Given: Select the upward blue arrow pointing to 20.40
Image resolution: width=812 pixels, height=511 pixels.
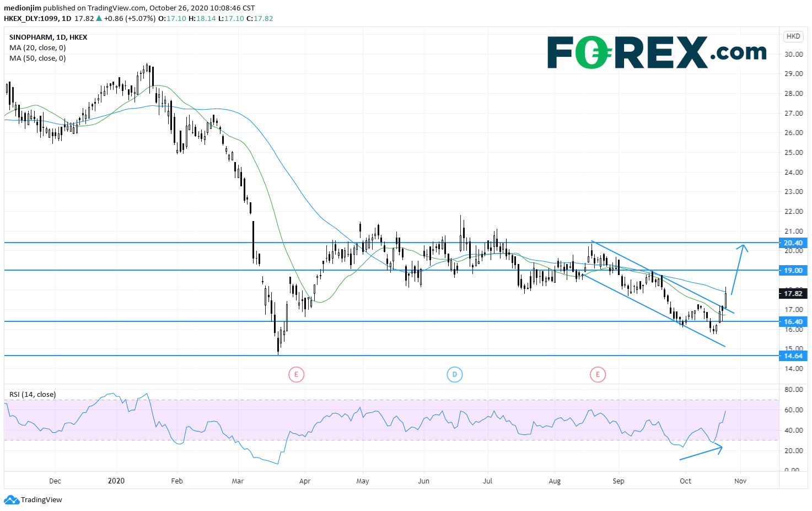Looking at the screenshot, I should pyautogui.click(x=739, y=269).
